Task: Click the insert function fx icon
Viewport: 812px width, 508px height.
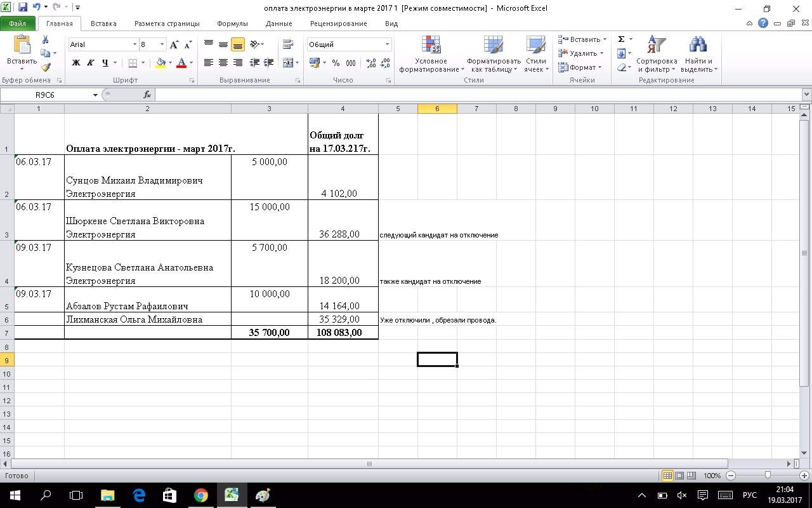Action: pos(147,95)
